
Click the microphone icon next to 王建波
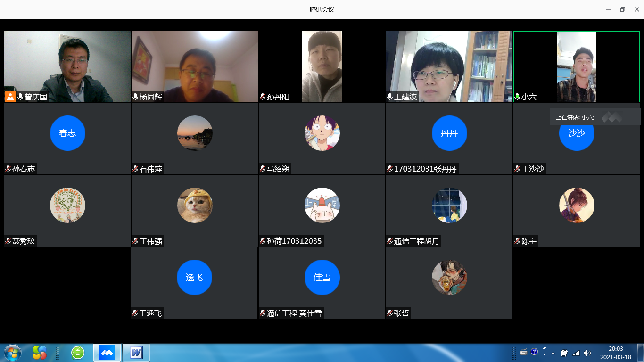[x=390, y=97]
